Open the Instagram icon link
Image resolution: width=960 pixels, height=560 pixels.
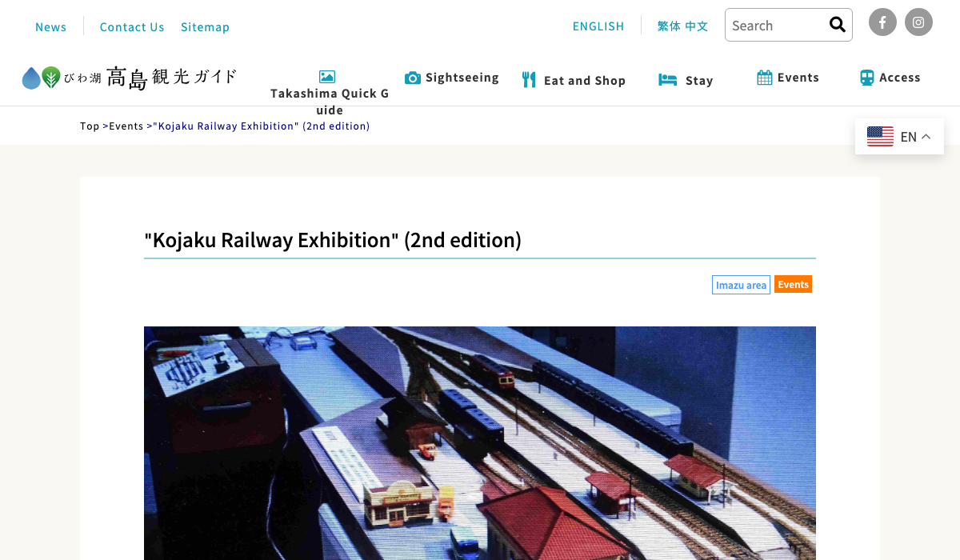(918, 22)
